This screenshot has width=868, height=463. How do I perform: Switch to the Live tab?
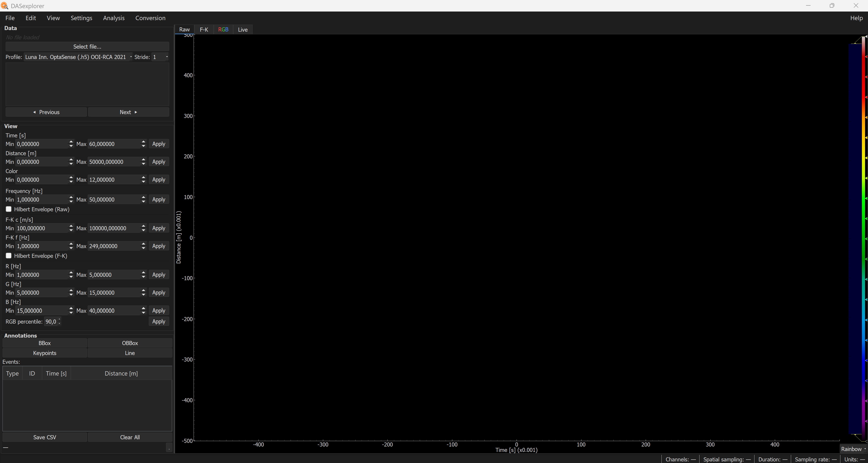243,30
